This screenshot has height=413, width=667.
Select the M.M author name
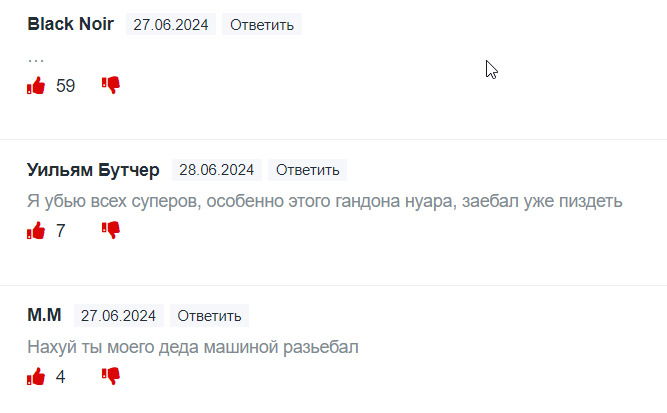click(44, 316)
